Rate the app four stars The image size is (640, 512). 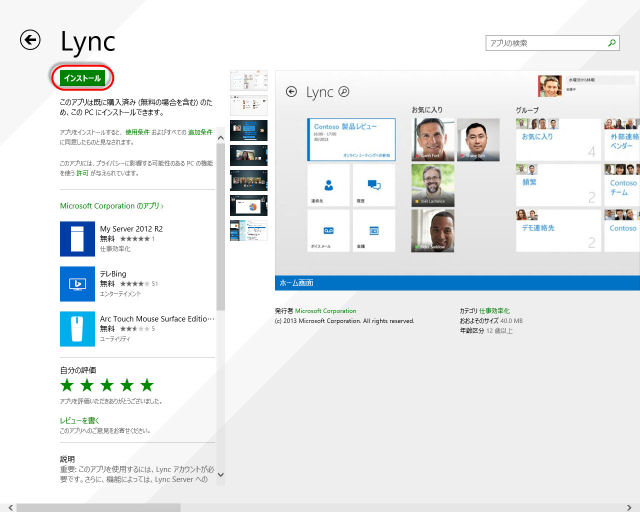[x=127, y=385]
